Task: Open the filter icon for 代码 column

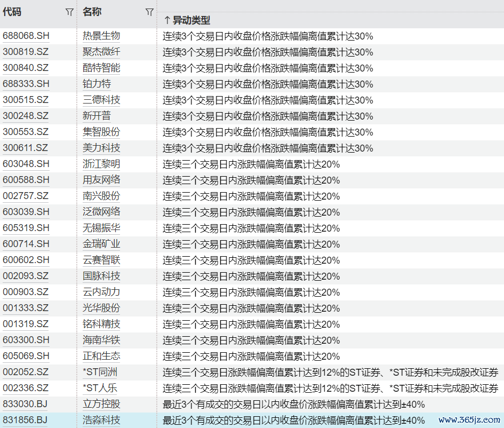Action: pyautogui.click(x=69, y=12)
